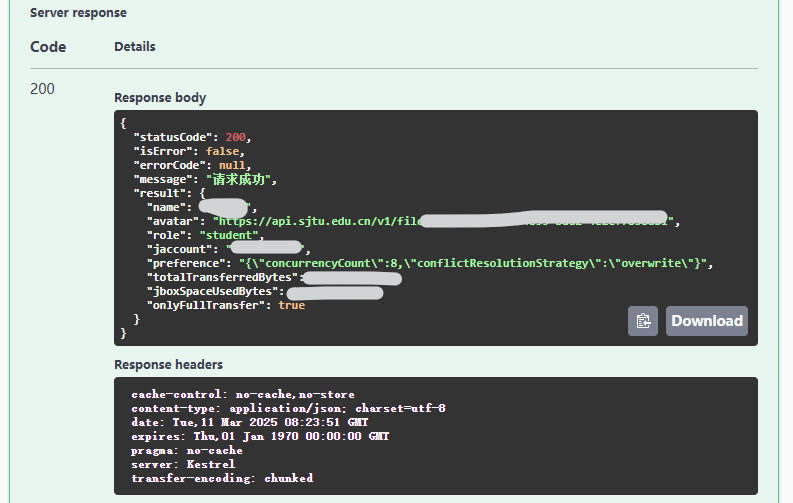The height and width of the screenshot is (503, 793).
Task: Click the content-type header line
Action: [288, 408]
